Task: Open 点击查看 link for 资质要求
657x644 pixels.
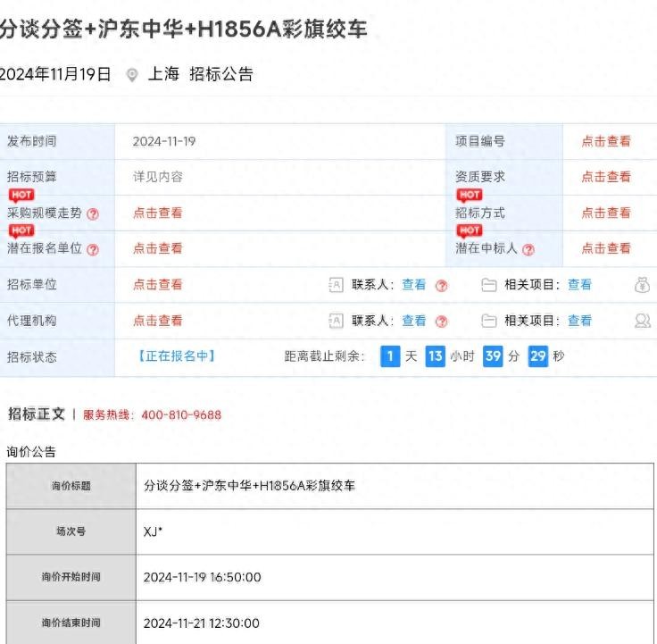Action: click(x=606, y=177)
